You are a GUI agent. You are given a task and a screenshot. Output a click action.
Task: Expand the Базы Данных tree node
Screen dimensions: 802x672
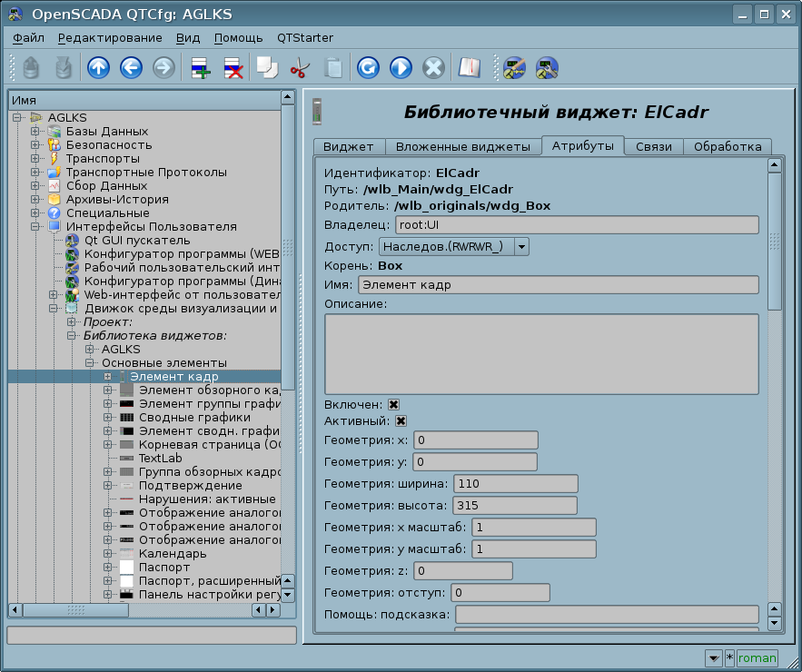pyautogui.click(x=35, y=132)
